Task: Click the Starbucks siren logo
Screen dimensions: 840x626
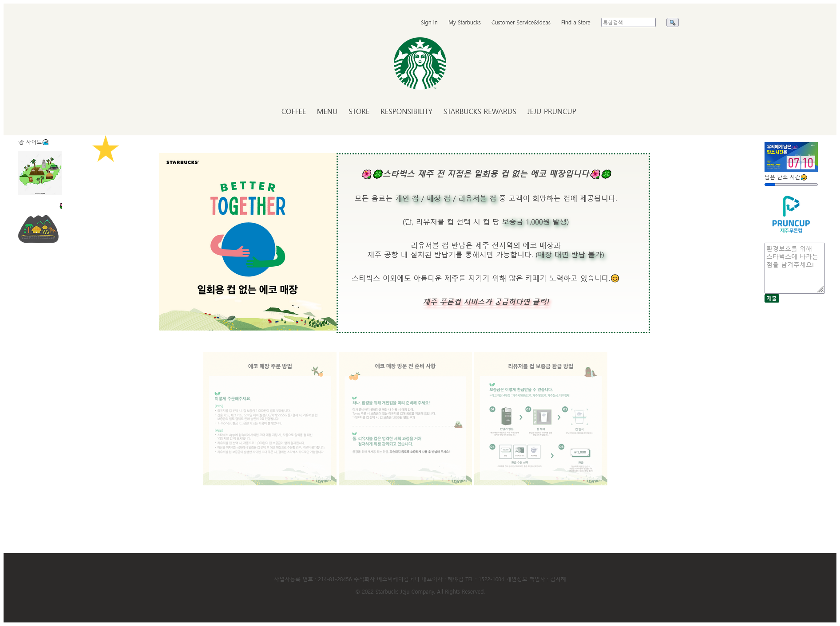Action: pyautogui.click(x=420, y=63)
